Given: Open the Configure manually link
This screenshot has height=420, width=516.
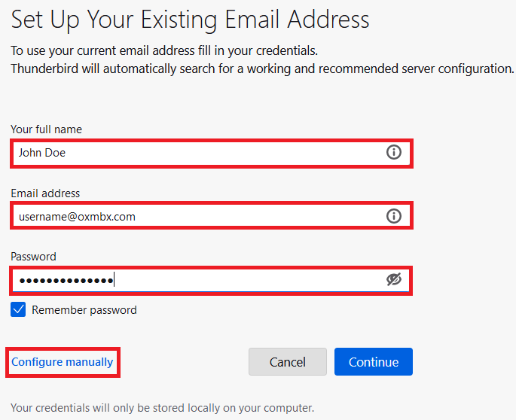Looking at the screenshot, I should [63, 362].
